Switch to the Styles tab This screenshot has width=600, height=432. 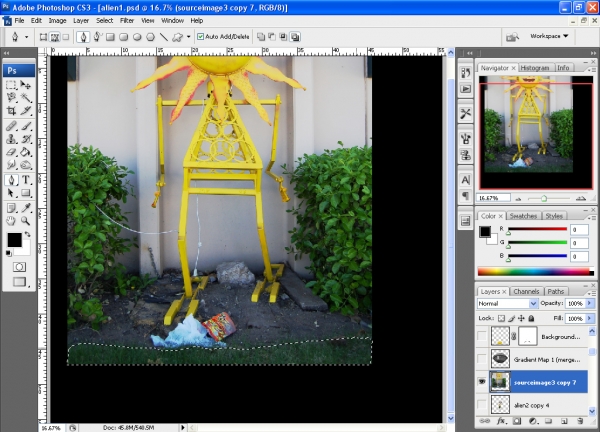coord(554,216)
